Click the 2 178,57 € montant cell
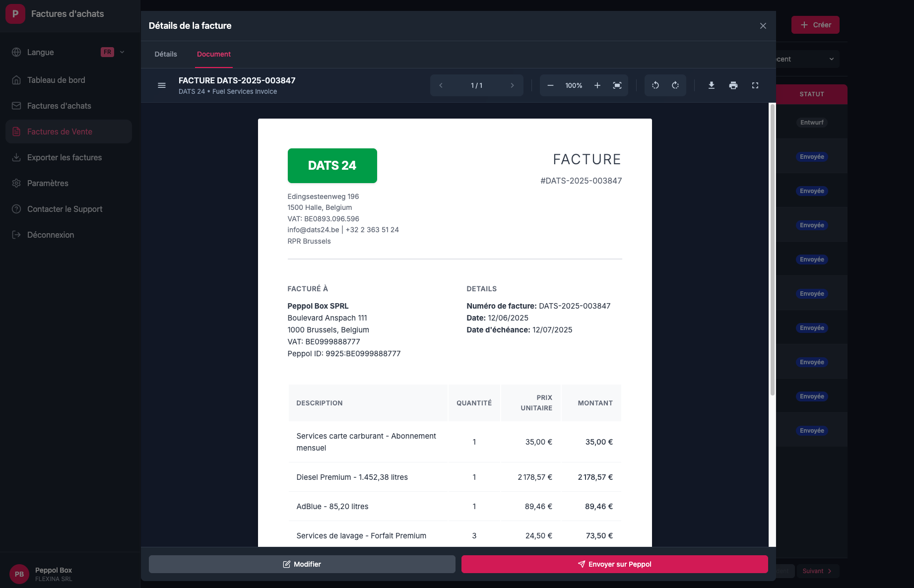Image resolution: width=914 pixels, height=588 pixels. [595, 477]
